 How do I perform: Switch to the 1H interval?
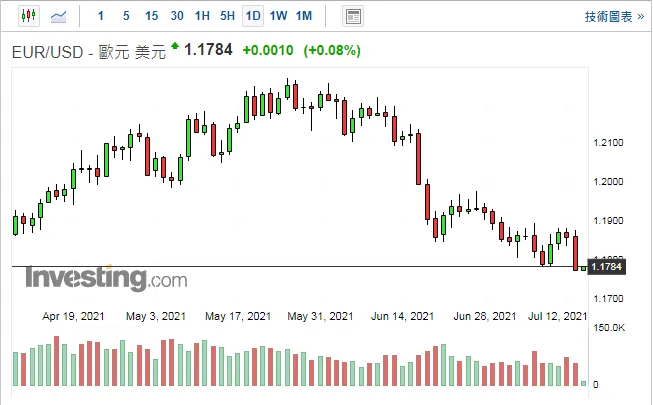pyautogui.click(x=202, y=16)
